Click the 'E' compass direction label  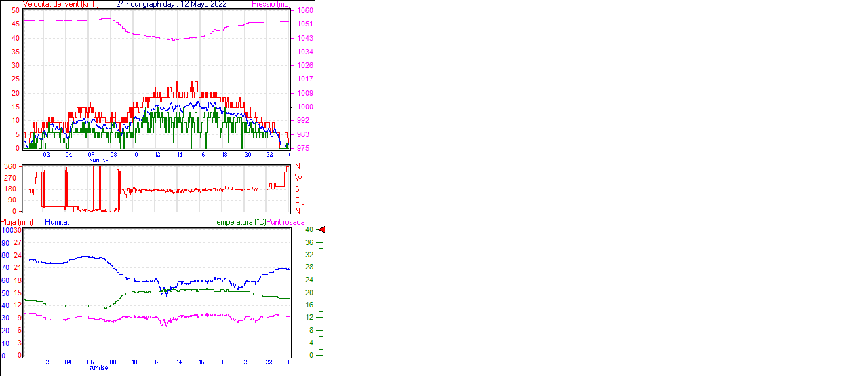(x=297, y=200)
